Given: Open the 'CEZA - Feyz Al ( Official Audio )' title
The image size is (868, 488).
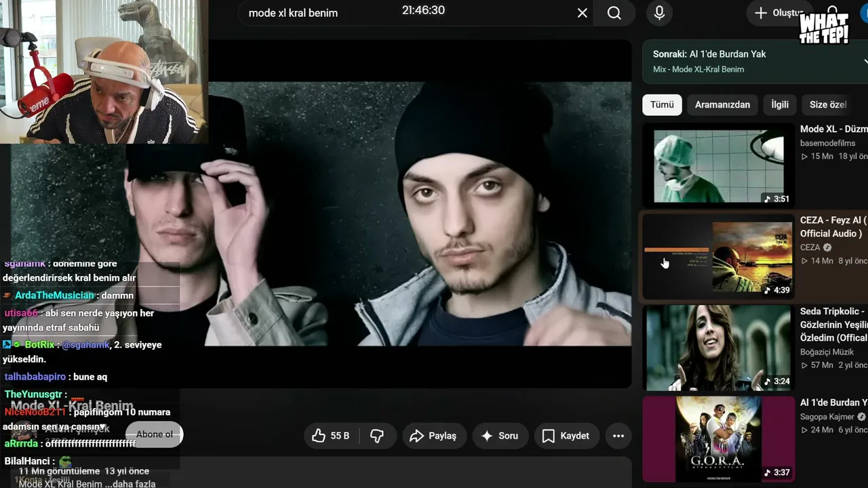Looking at the screenshot, I should point(833,227).
